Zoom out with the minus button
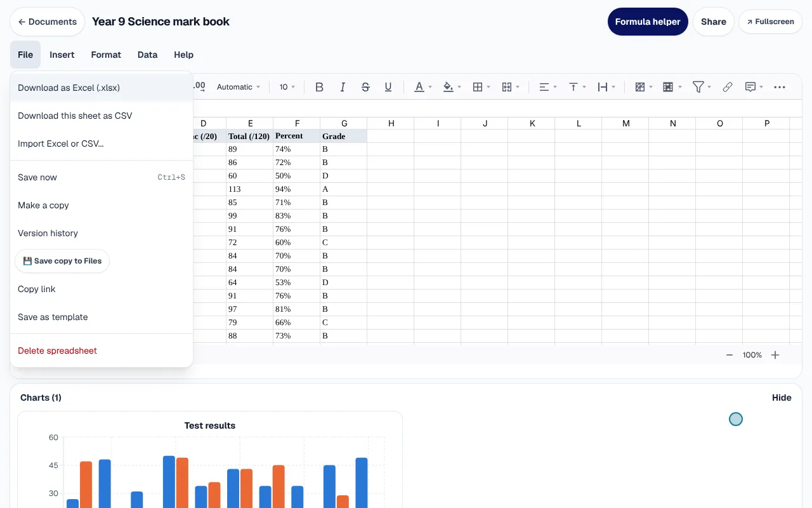The height and width of the screenshot is (508, 812). point(730,355)
